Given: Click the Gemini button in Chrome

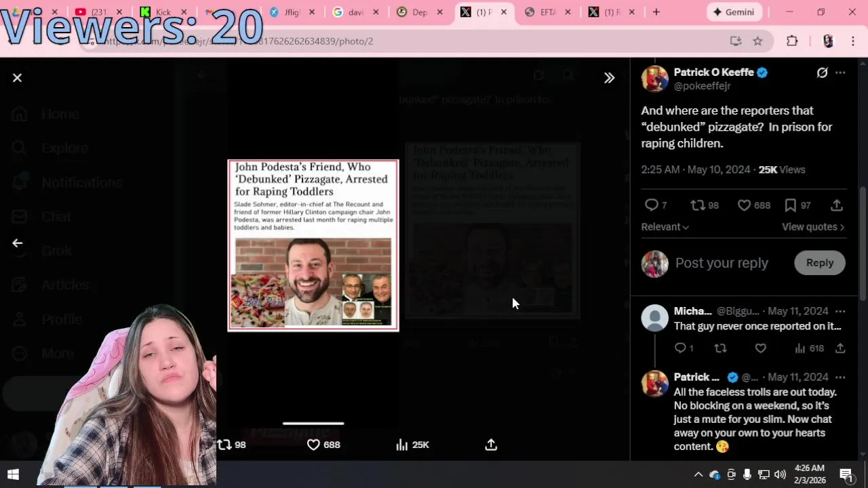Looking at the screenshot, I should pos(734,12).
